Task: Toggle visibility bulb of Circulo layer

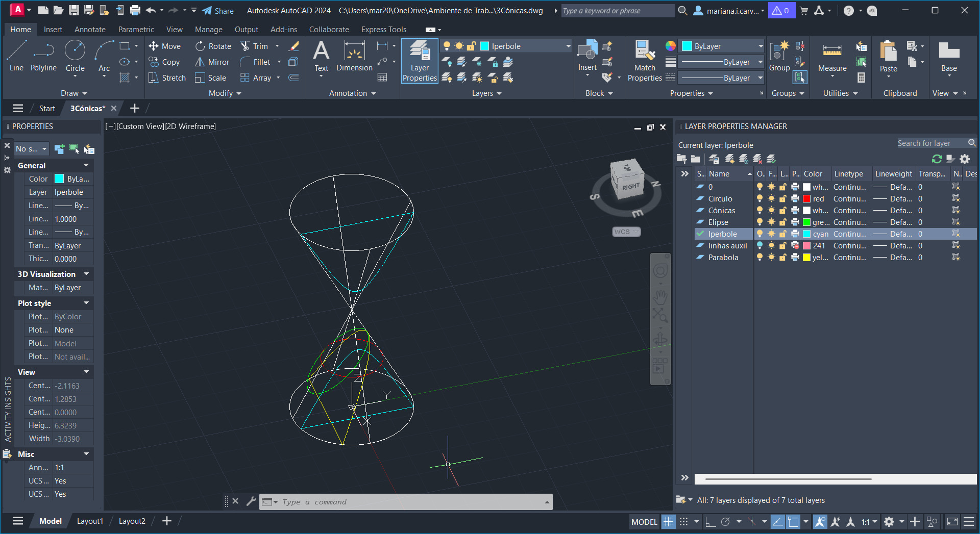Action: point(759,199)
